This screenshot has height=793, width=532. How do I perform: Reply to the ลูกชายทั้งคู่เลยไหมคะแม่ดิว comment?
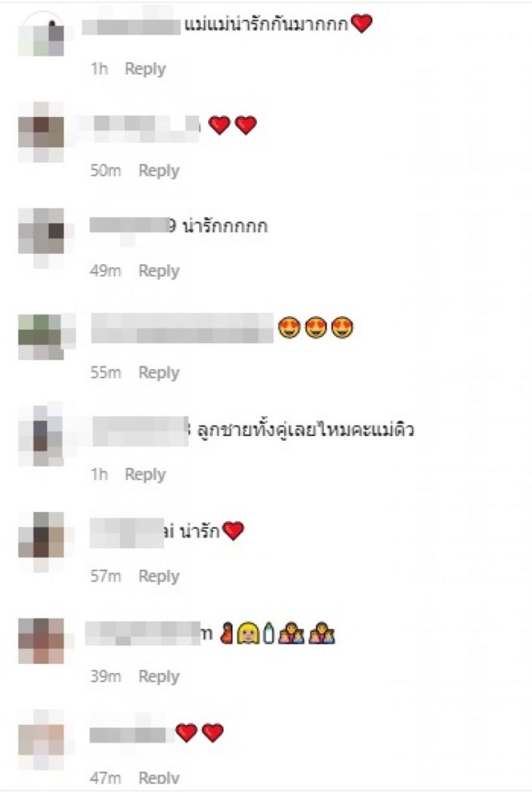145,475
